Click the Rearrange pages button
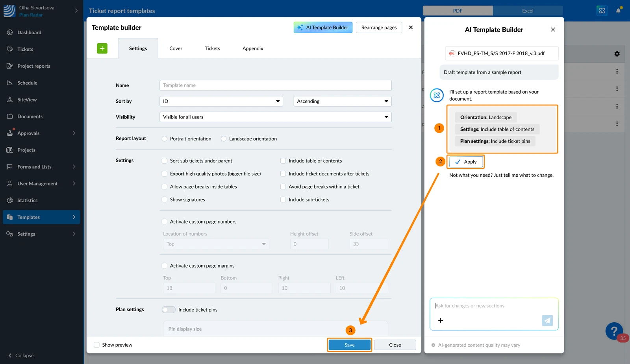This screenshot has height=364, width=630. pyautogui.click(x=379, y=28)
